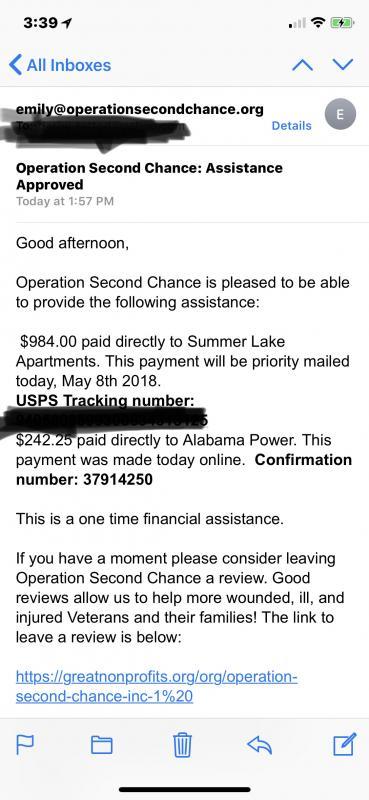Tap the flag icon in bottom toolbar

point(25,745)
